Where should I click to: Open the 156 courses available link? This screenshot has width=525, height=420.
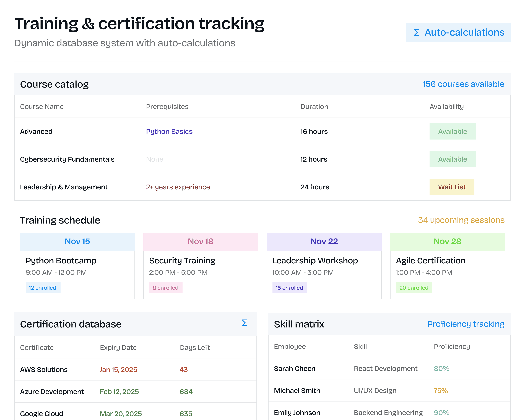click(463, 84)
